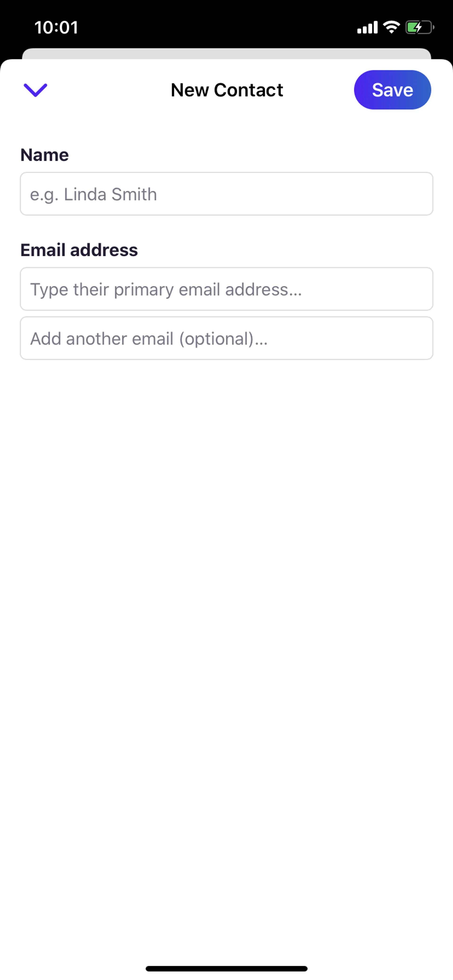
Task: Tap the cellular signal bars icon
Action: (367, 28)
